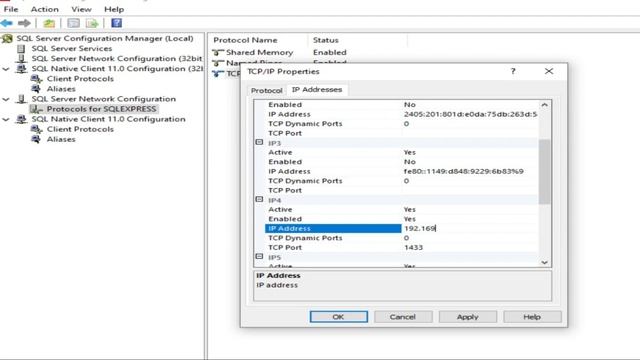Click the IP4 Enabled value Yes

tap(409, 219)
